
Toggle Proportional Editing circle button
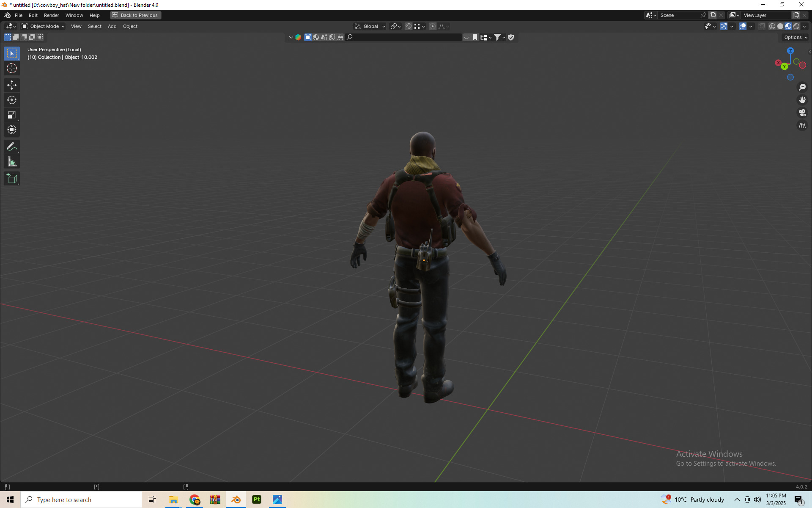432,26
